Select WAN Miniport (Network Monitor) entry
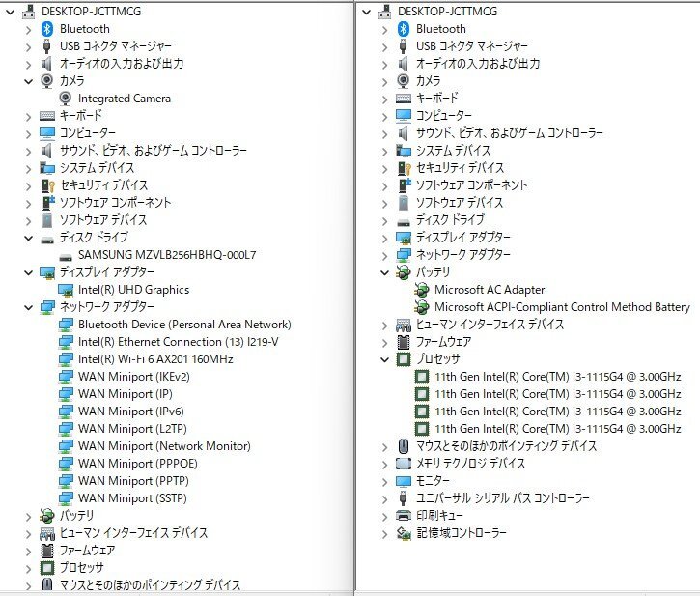 [x=164, y=446]
